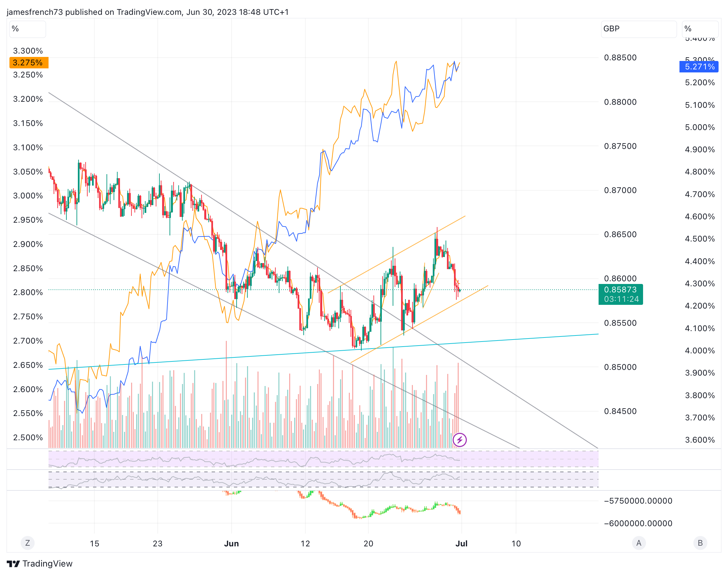This screenshot has height=576, width=728.
Task: Open the left % scale unit box
Action: [28, 29]
